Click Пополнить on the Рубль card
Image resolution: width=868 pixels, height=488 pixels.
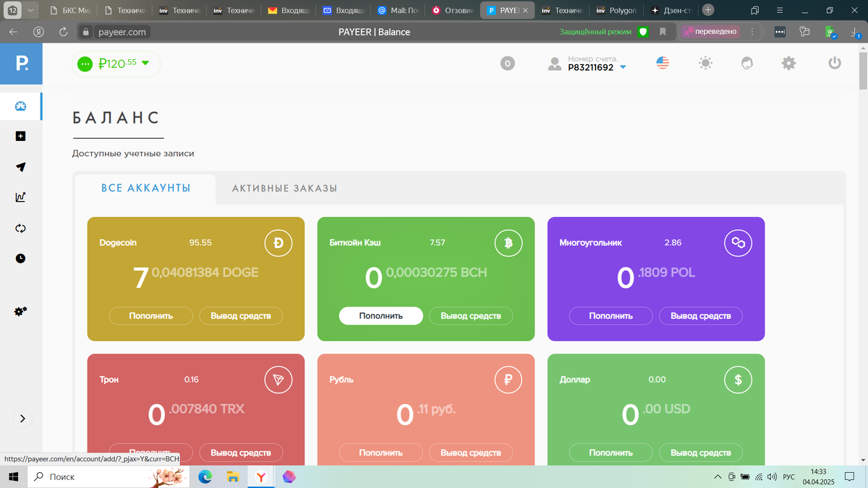pyautogui.click(x=381, y=453)
